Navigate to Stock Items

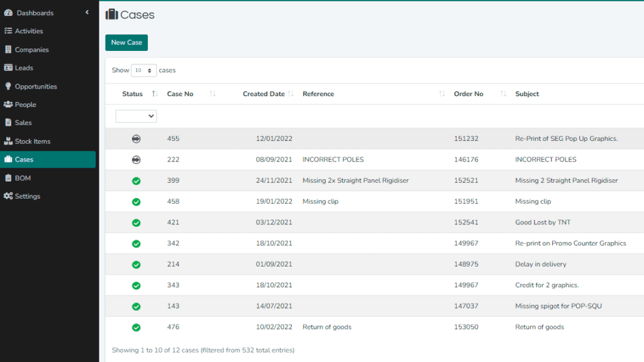pos(48,141)
